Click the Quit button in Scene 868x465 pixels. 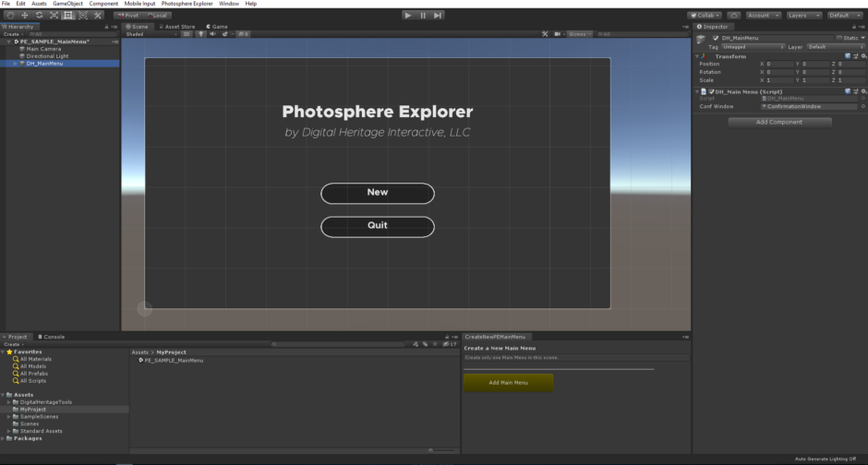[x=378, y=227]
